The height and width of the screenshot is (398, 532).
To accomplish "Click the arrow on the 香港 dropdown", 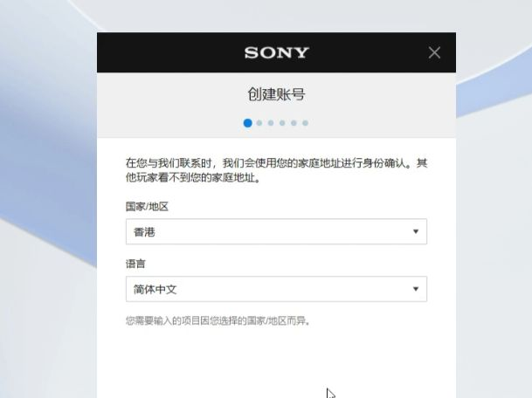I will click(416, 231).
